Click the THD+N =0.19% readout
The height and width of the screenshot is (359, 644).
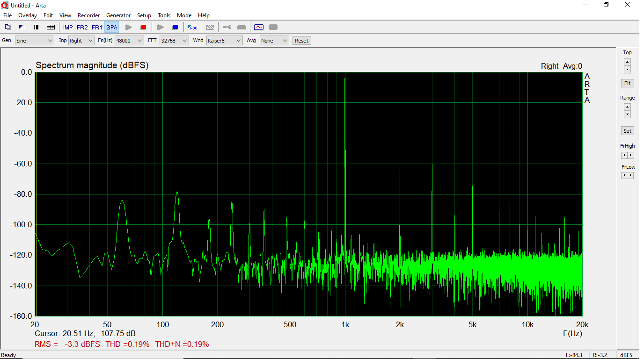[x=182, y=344]
